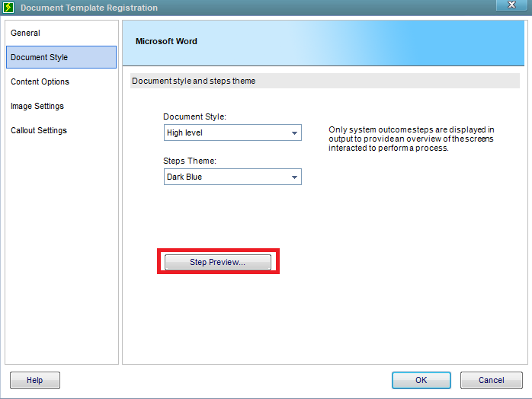Click the 'High level' value in combo box
The image size is (532, 399).
184,133
